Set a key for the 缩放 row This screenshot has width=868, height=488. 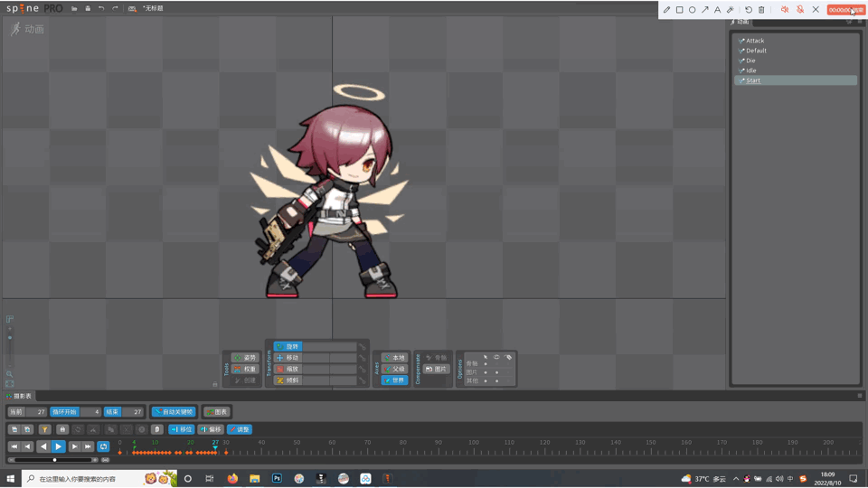(x=362, y=369)
